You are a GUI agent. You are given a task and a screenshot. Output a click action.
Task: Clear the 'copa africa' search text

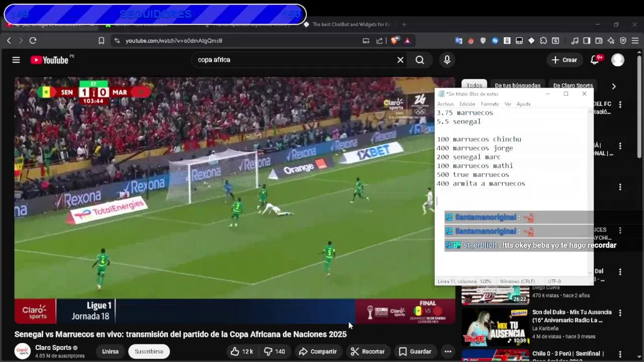pyautogui.click(x=400, y=60)
